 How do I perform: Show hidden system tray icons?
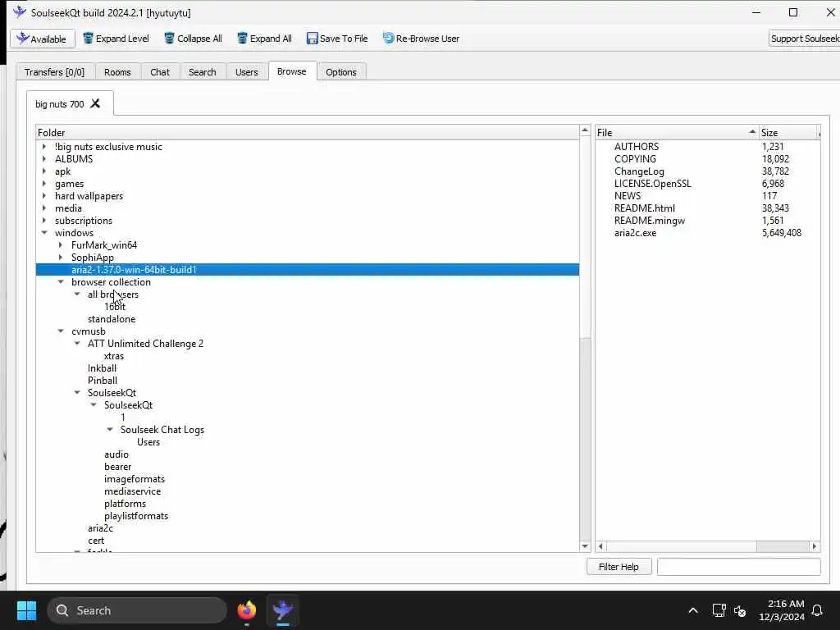692,610
